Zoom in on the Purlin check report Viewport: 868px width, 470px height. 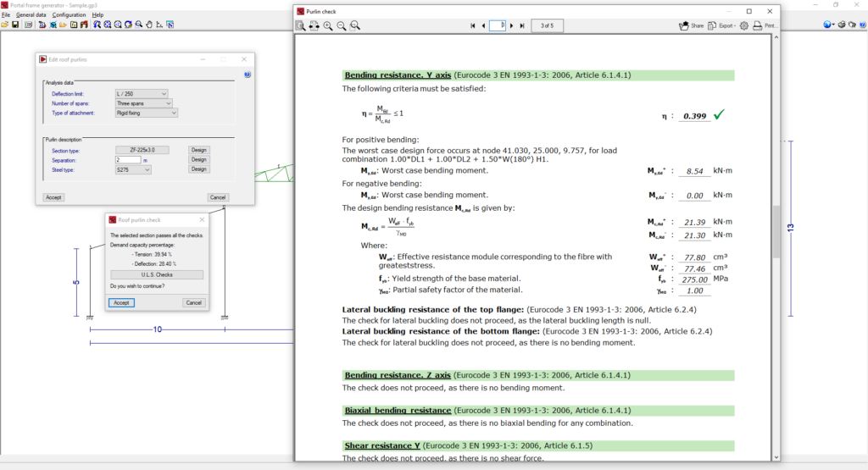(328, 26)
